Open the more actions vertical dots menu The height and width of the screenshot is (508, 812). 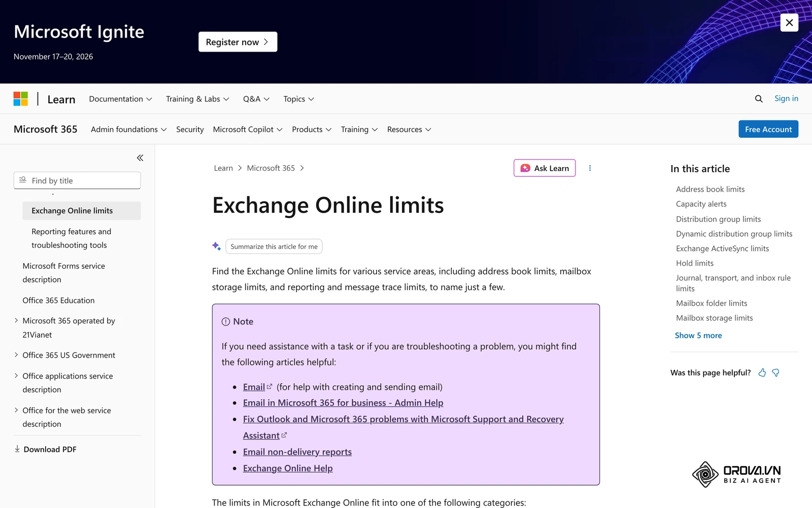click(590, 168)
